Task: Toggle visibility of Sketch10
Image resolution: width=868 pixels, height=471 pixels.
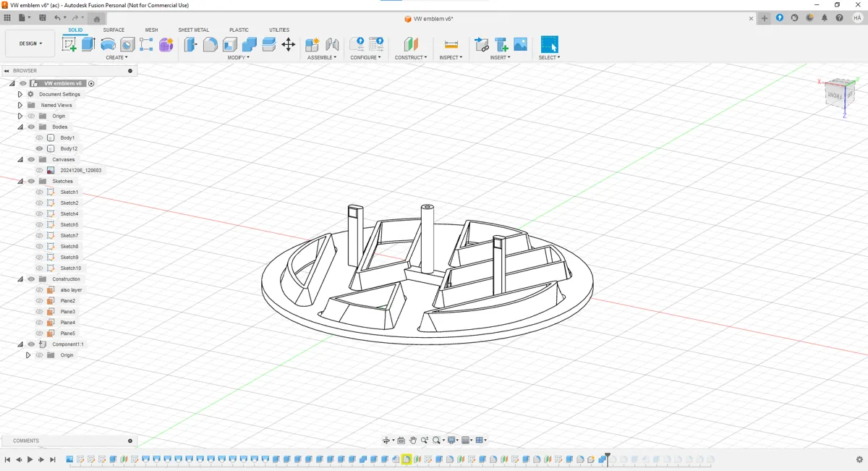Action: [40, 268]
